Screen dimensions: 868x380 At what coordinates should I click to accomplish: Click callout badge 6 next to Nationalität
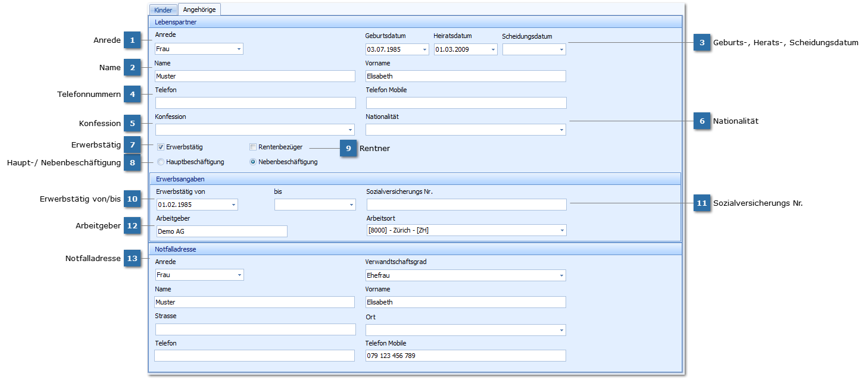click(702, 121)
